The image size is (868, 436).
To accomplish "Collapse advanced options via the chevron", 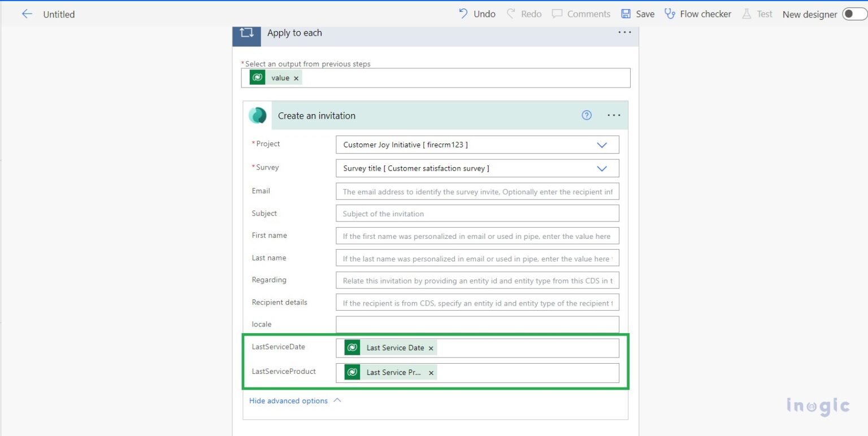I will click(337, 400).
